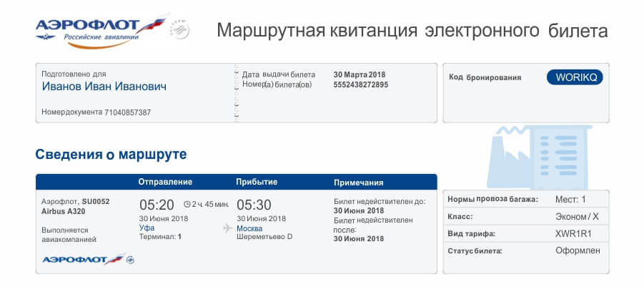Open the Москва arrival city link

(250, 228)
